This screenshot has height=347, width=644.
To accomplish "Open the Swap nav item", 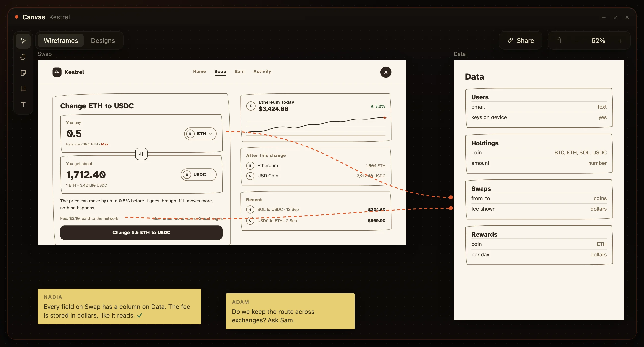I will (x=220, y=72).
